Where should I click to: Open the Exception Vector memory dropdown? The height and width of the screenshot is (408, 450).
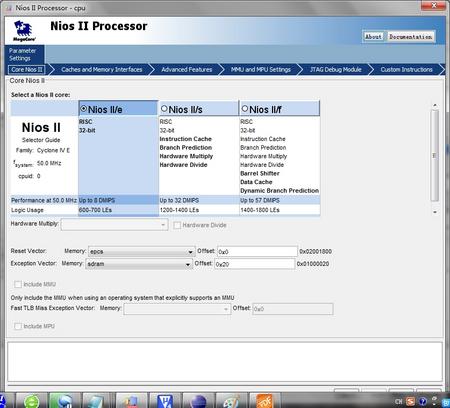point(139,264)
